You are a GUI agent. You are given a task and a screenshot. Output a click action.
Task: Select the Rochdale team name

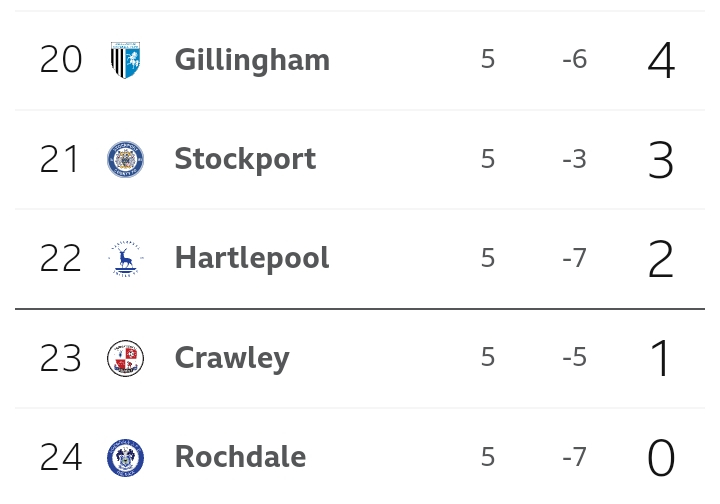(240, 457)
